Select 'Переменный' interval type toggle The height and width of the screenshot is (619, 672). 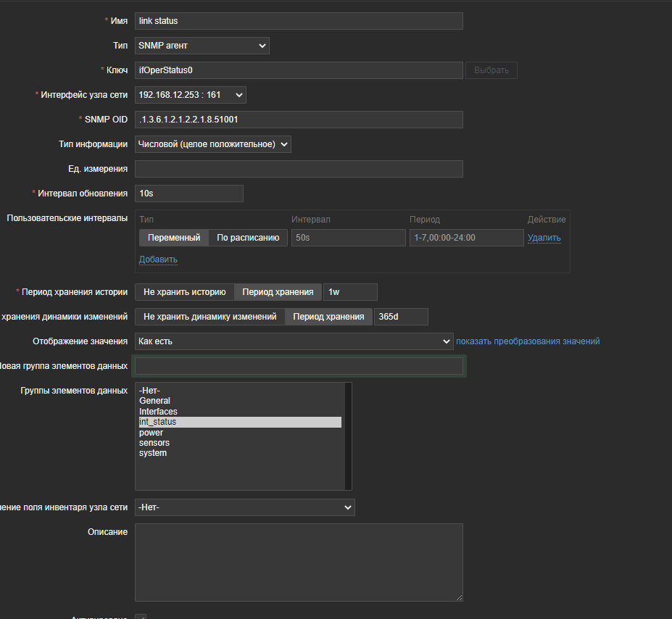coord(174,238)
